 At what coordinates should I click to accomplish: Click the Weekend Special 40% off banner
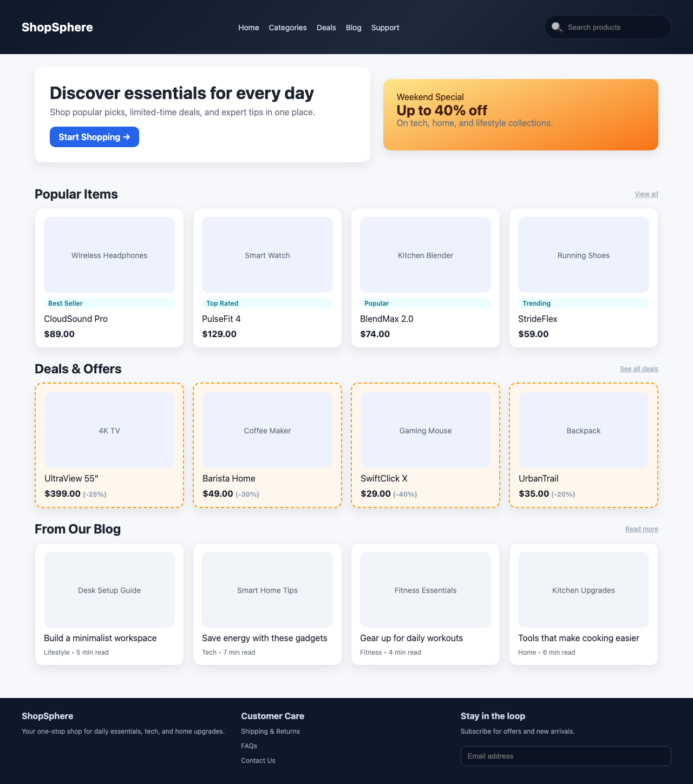[521, 114]
